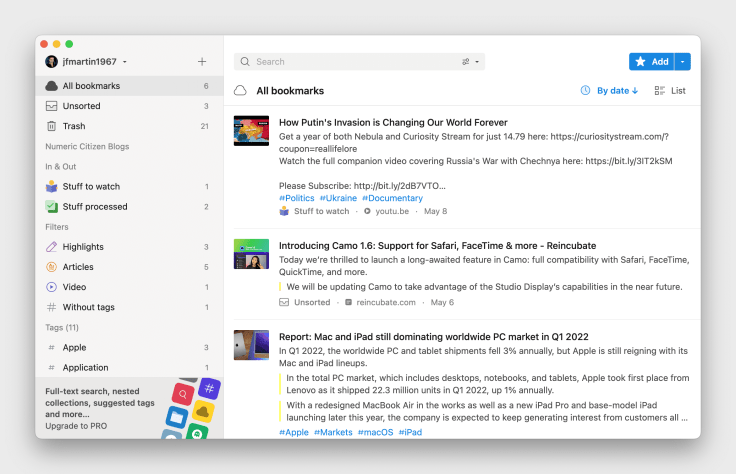Click the #Politics tag
The width and height of the screenshot is (736, 474).
pyautogui.click(x=297, y=198)
